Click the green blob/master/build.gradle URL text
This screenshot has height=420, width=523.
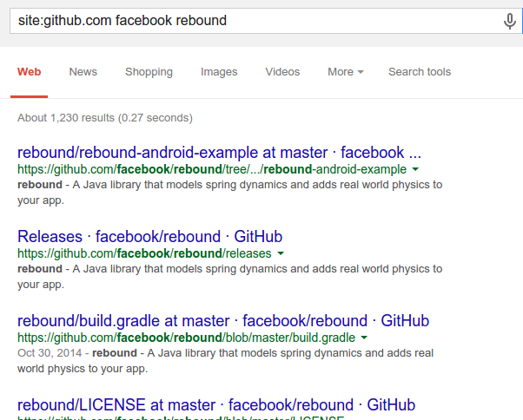click(186, 338)
